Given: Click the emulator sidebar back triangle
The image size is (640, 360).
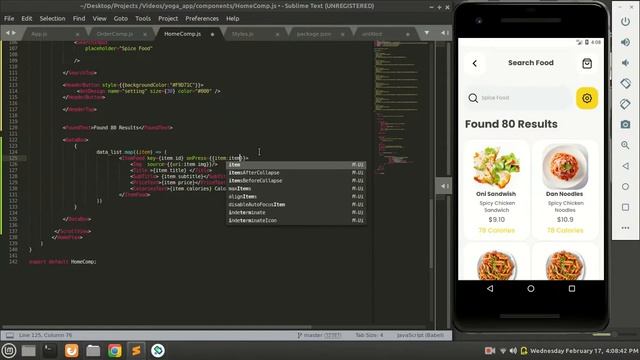Looking at the screenshot, I should coord(625,166).
